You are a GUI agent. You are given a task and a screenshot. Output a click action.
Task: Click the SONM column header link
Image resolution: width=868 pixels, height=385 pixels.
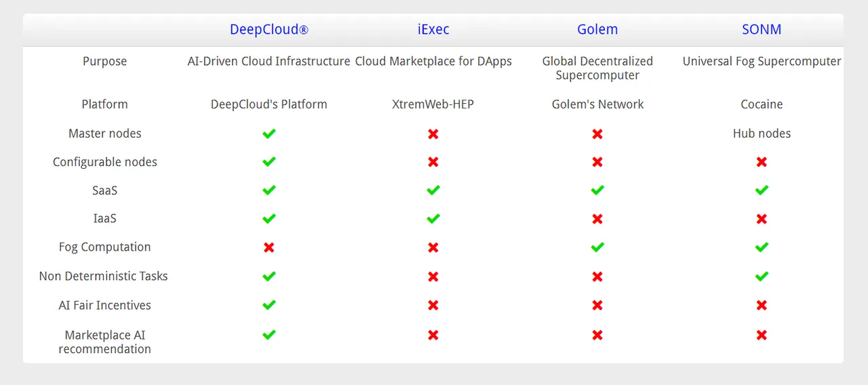tap(762, 30)
